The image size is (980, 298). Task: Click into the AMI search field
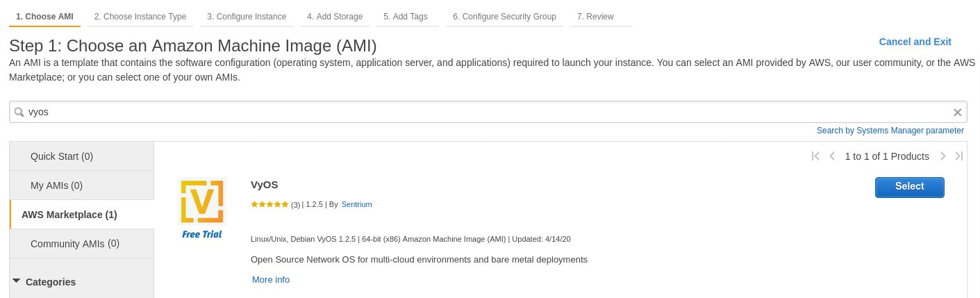[486, 112]
